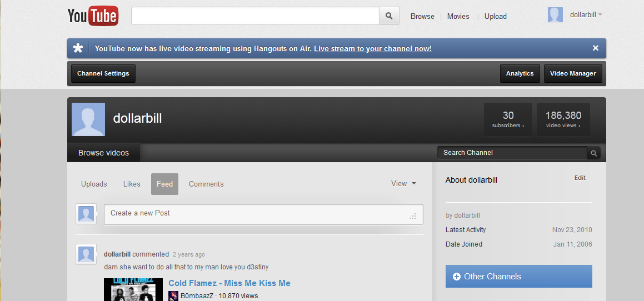Click the avatar next to the dollarbill comment

point(86,254)
